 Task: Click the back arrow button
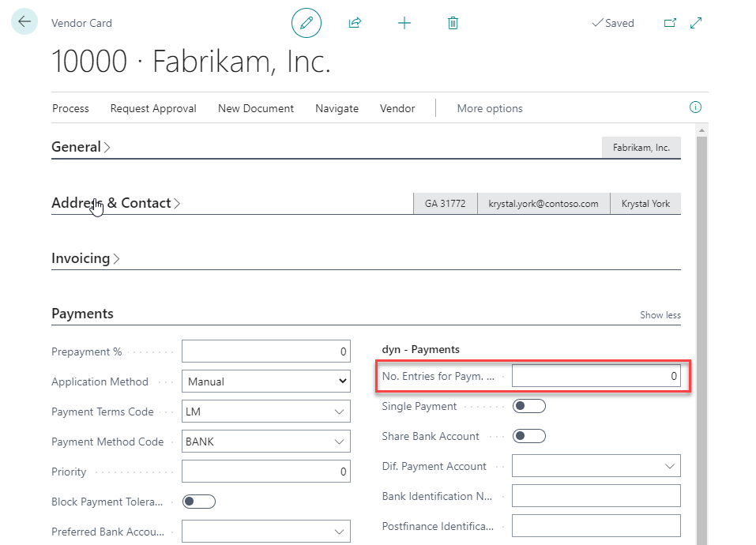pos(24,22)
